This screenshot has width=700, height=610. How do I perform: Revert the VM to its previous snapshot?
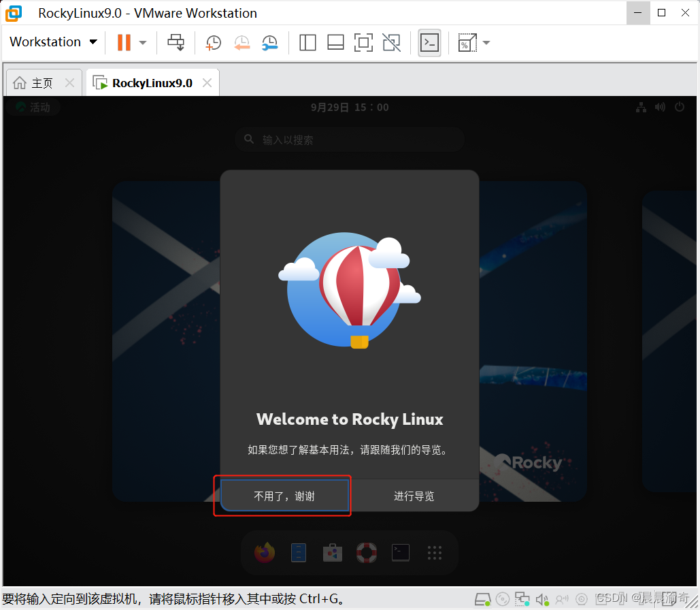[x=242, y=43]
